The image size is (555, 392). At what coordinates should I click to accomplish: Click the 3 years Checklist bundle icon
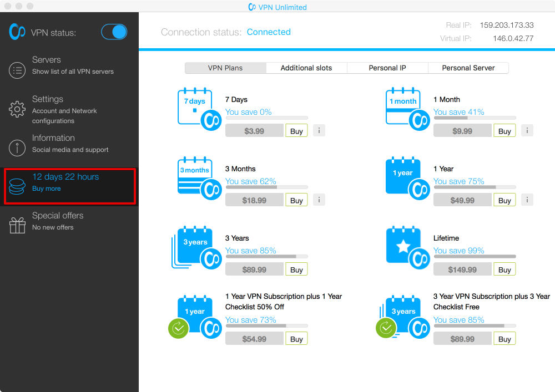point(403,317)
